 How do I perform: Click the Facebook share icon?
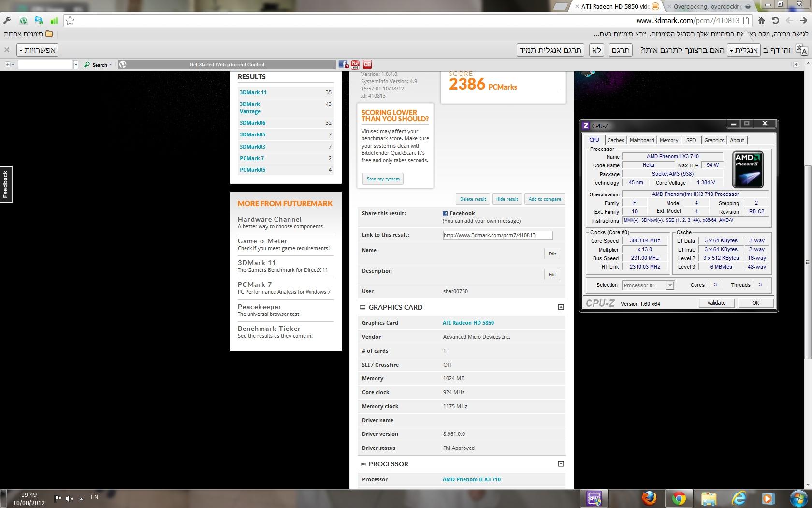(x=445, y=214)
